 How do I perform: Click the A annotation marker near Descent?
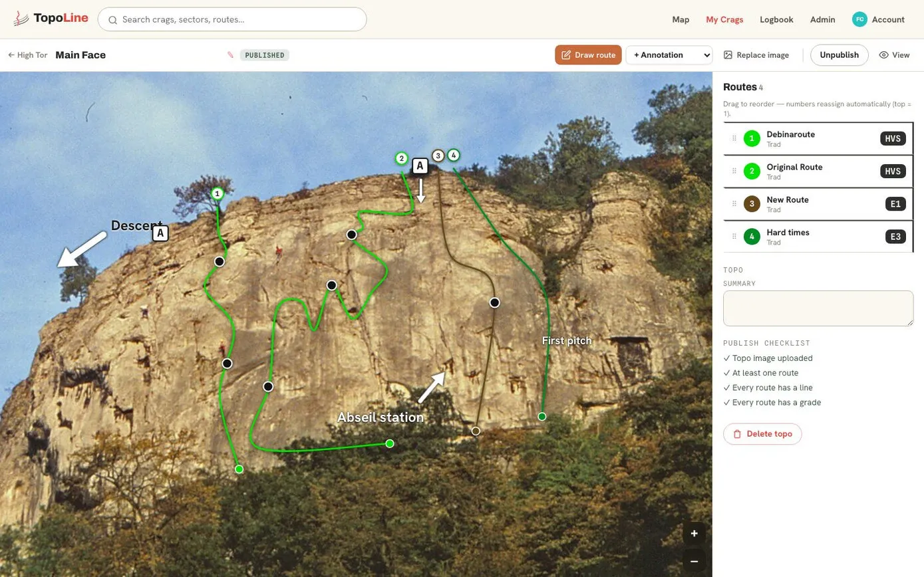[160, 233]
